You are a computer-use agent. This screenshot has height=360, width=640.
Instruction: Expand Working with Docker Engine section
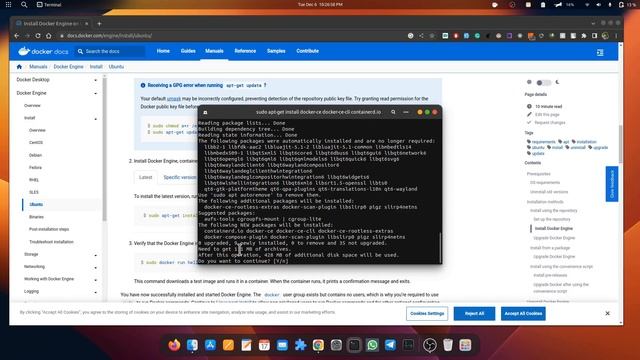(x=96, y=280)
